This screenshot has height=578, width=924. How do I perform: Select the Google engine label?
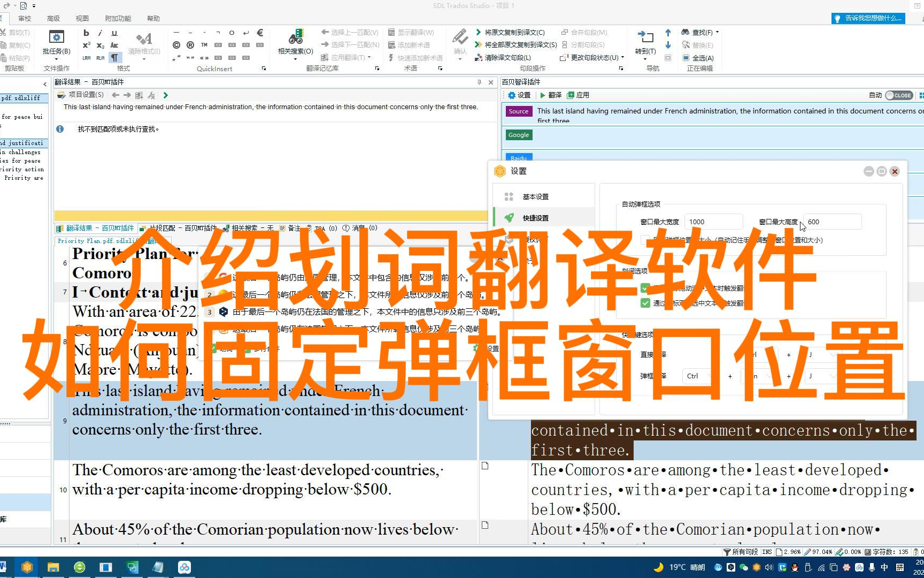click(519, 135)
